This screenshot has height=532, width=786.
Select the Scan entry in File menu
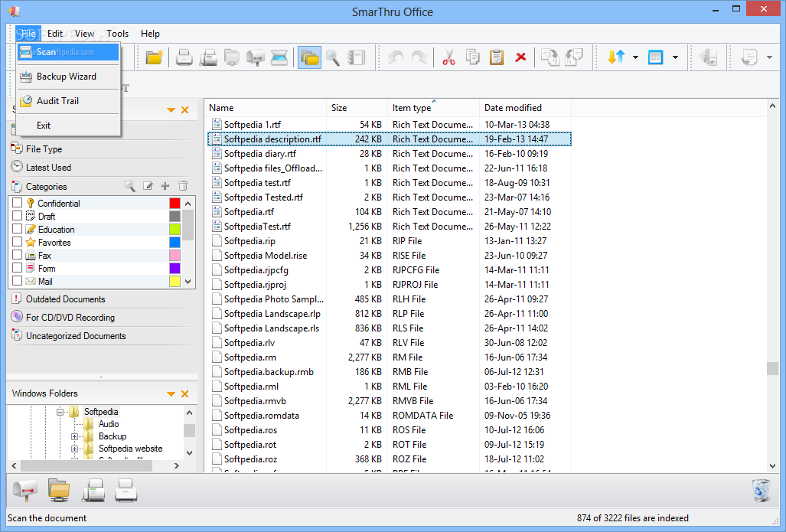coord(69,52)
